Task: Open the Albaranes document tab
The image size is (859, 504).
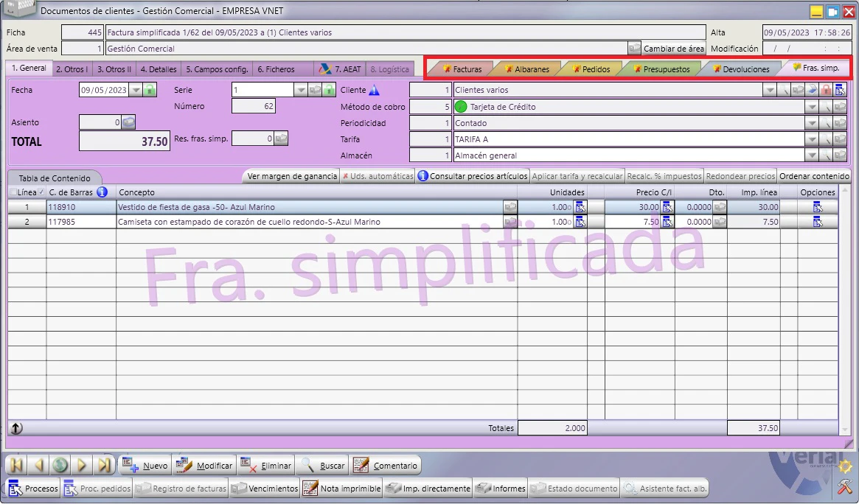Action: tap(526, 69)
